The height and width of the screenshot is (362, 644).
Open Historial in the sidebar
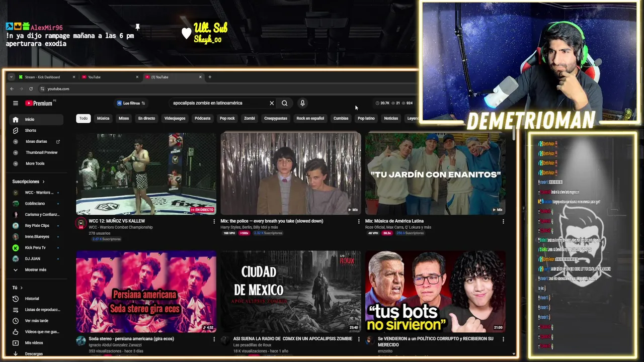point(36,299)
